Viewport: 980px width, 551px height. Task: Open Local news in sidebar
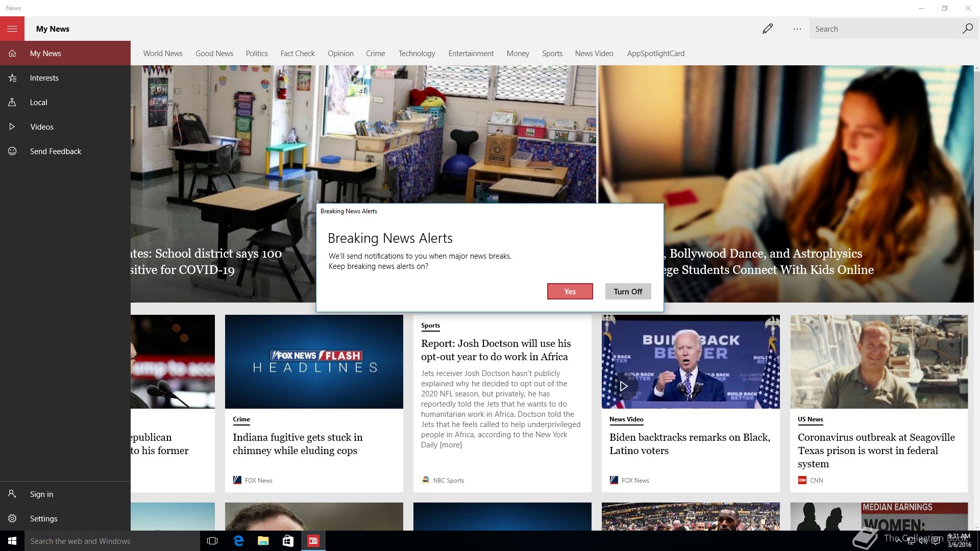[65, 102]
